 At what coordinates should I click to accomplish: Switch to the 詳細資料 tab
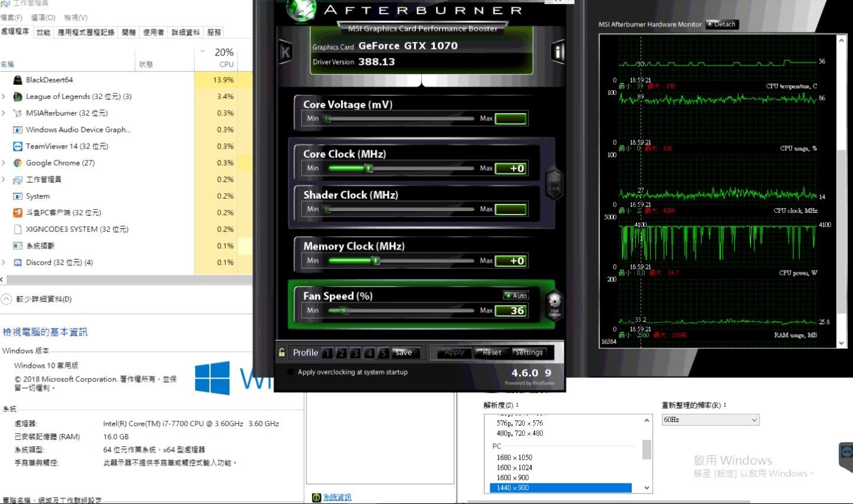point(185,32)
